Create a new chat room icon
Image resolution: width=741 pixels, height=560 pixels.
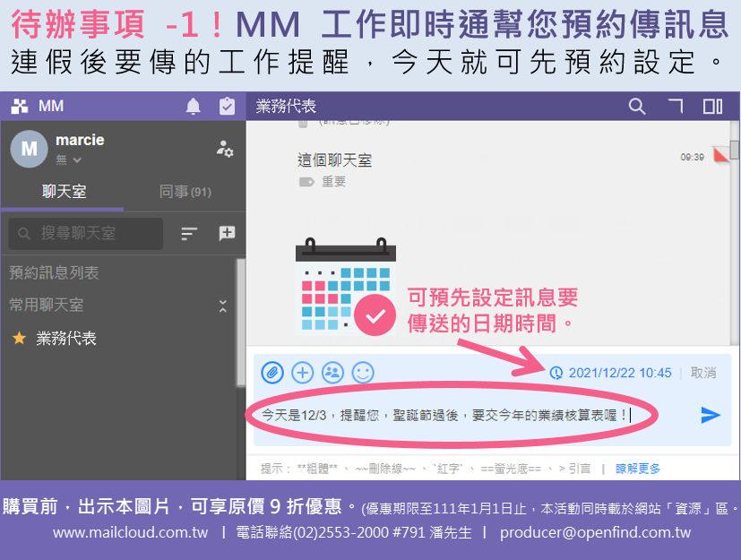pyautogui.click(x=227, y=233)
